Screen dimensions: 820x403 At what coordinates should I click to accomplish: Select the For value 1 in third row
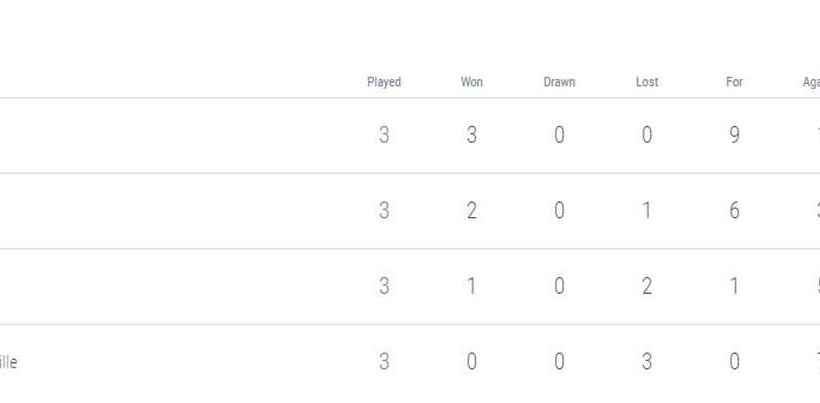tap(734, 286)
